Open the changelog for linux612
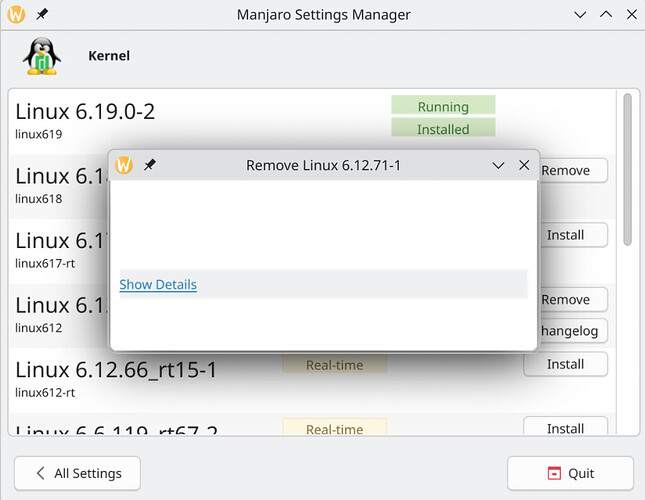 coord(572,331)
